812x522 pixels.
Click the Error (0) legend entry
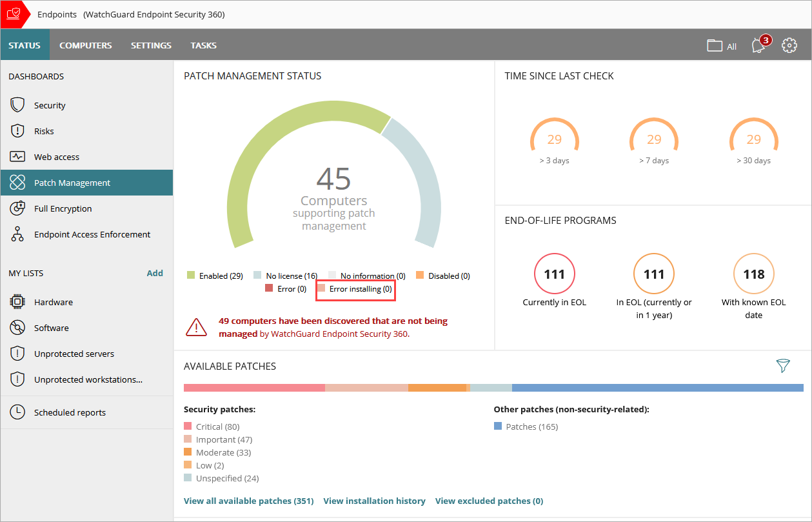pyautogui.click(x=286, y=288)
